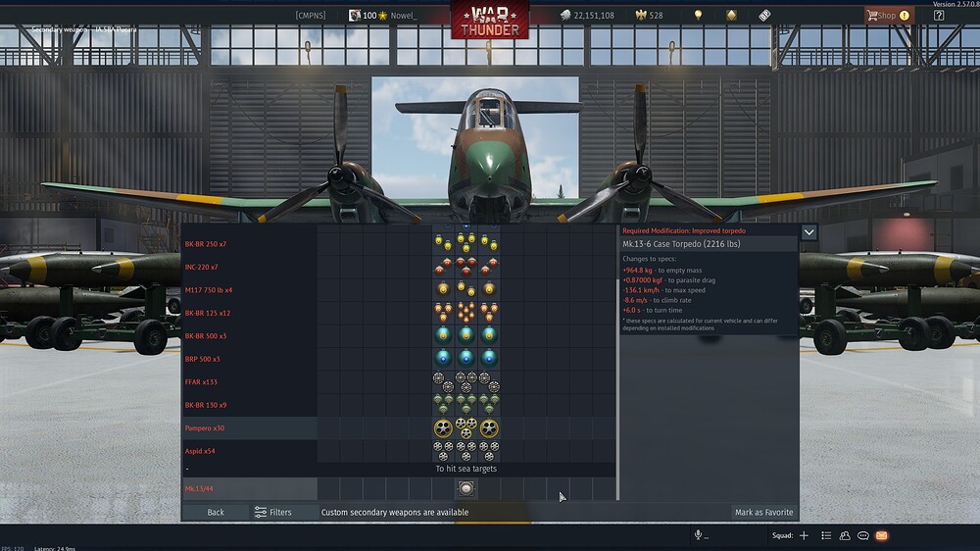Select the BK-BR 125 x12 preset label

(208, 314)
